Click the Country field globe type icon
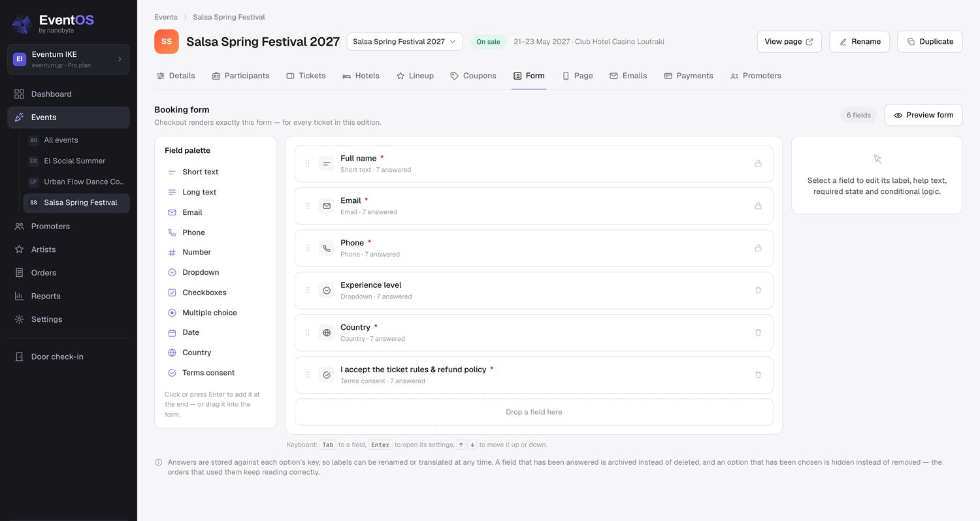The height and width of the screenshot is (521, 980). pos(327,333)
